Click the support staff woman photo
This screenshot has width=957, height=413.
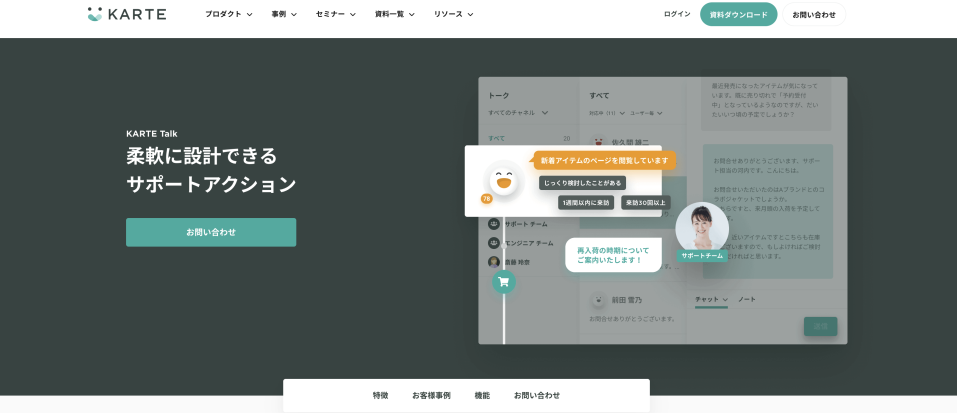702,228
